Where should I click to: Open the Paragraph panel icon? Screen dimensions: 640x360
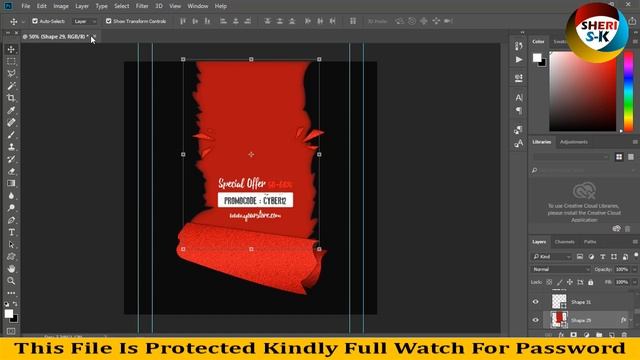click(518, 111)
